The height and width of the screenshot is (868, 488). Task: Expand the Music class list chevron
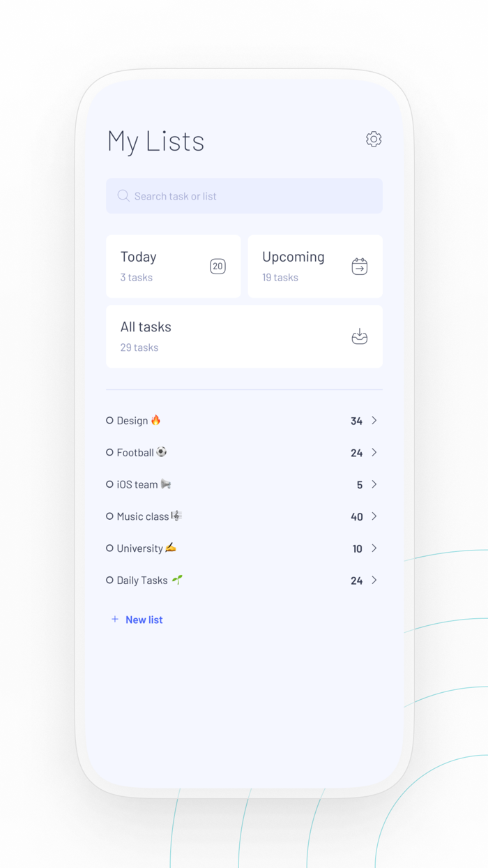374,516
